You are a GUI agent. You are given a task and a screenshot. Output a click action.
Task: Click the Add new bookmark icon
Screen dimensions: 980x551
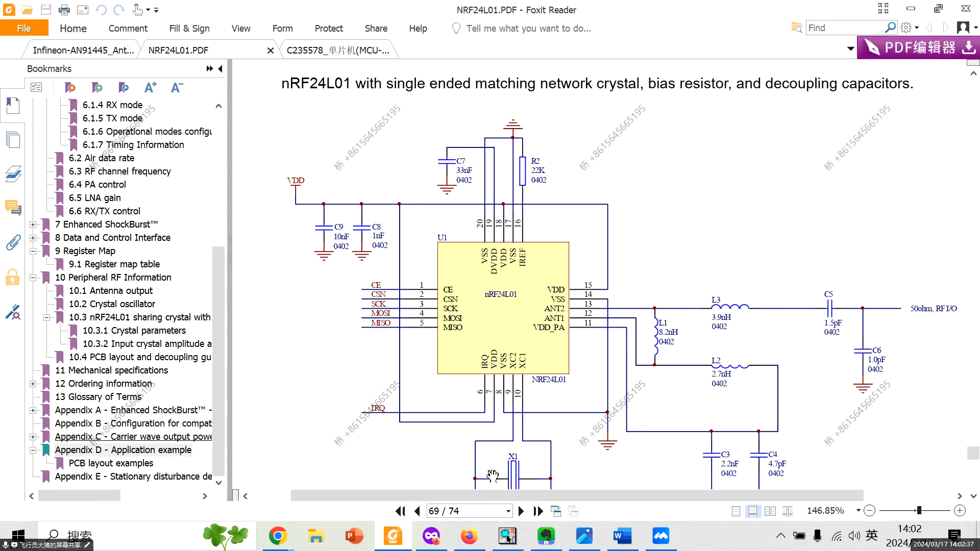[x=97, y=87]
